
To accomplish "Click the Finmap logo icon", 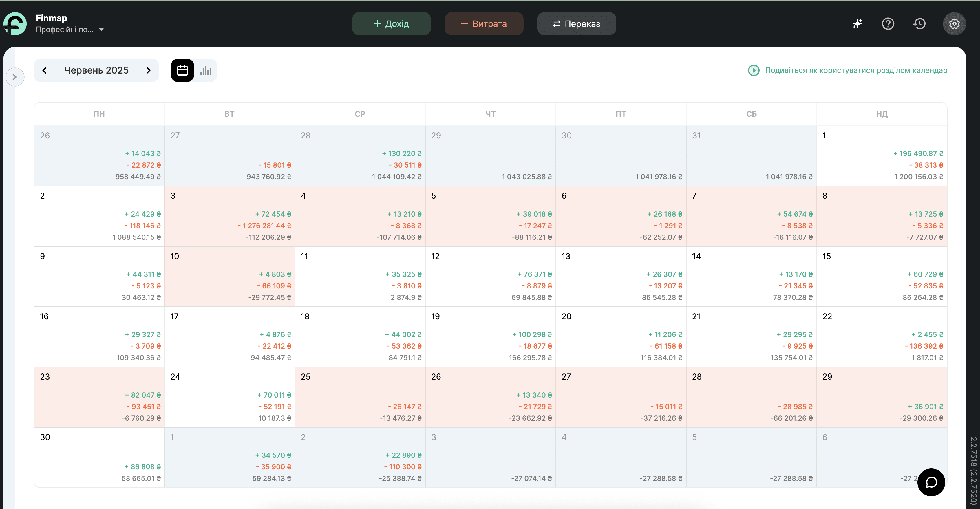I will click(15, 23).
